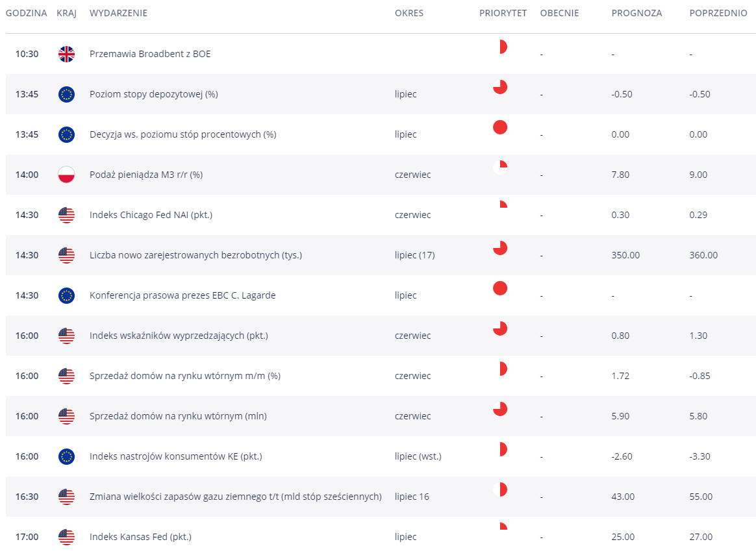756x555 pixels.
Task: Click the Polish flag beside Podaż pieniądza M3
Action: (x=66, y=175)
